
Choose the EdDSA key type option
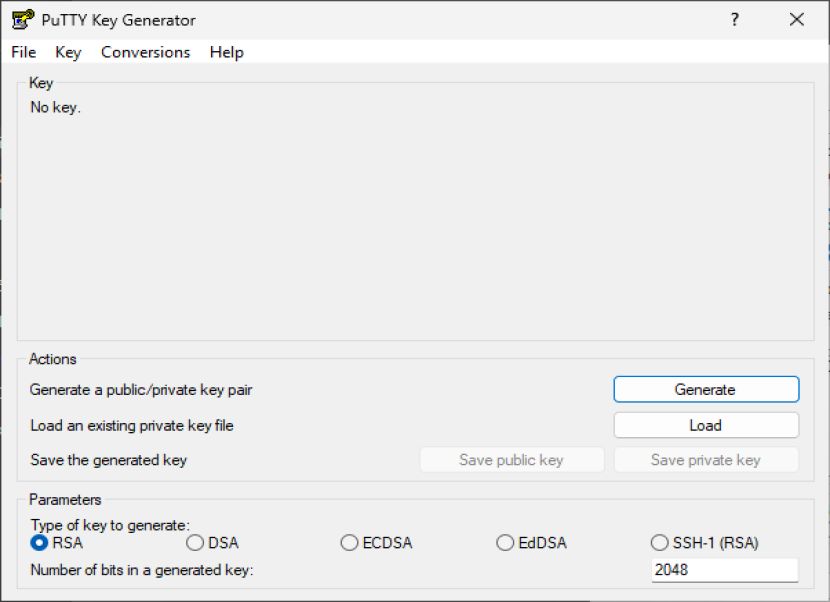[505, 543]
